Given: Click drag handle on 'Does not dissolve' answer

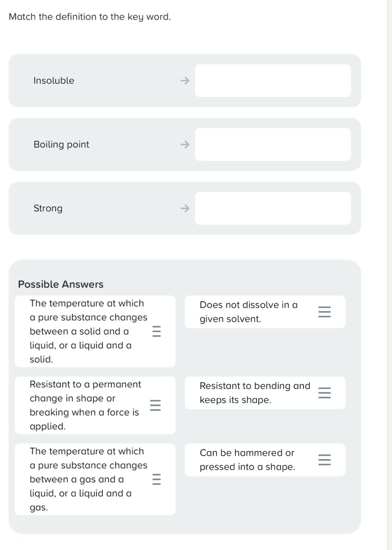Looking at the screenshot, I should coord(325,312).
